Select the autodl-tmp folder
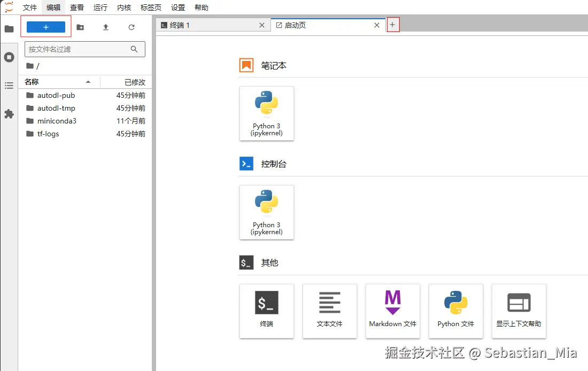Viewport: 588px width, 371px height. coord(55,108)
